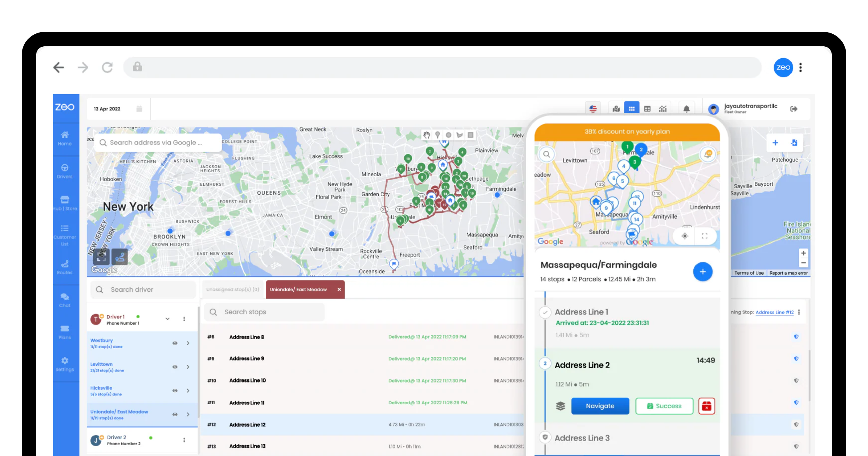Toggle visibility eye for Hicksville route
Viewport: 868px width, 456px height.
(175, 390)
